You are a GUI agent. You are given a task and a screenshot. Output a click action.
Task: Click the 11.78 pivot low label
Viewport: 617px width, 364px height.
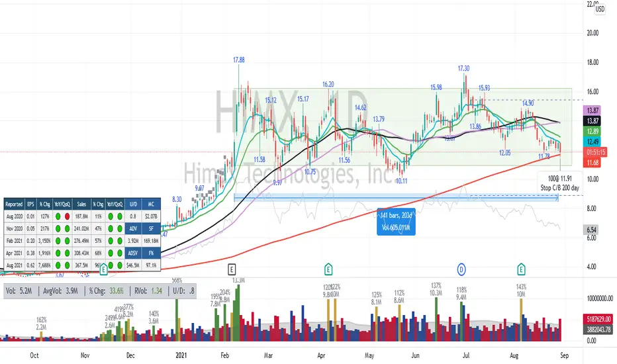pyautogui.click(x=544, y=156)
